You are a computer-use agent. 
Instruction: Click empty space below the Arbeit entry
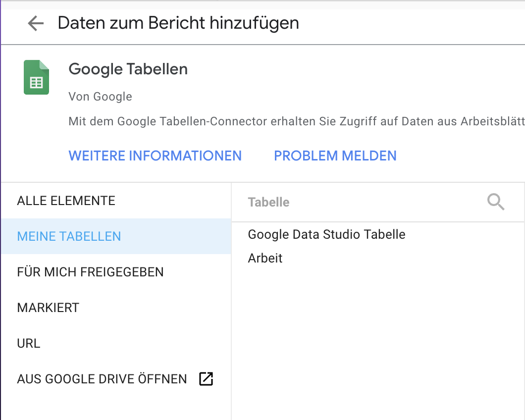click(376, 337)
